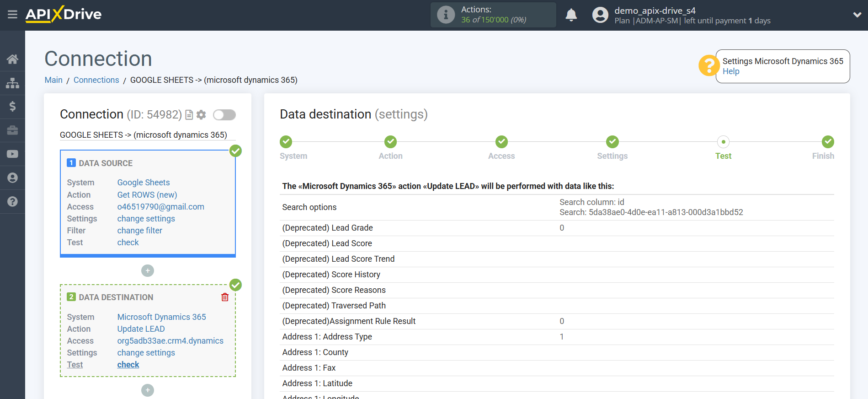Open the briefcase sidebar icon
The image size is (868, 399).
click(12, 130)
